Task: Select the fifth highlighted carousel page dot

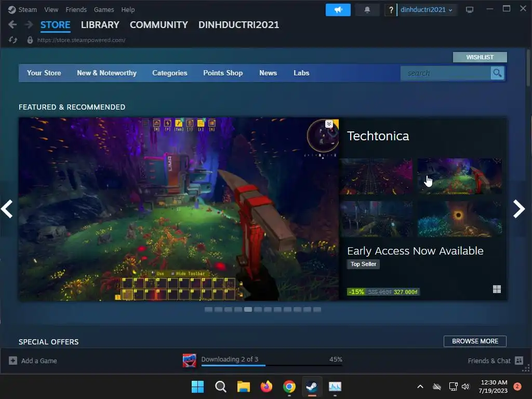Action: click(248, 310)
